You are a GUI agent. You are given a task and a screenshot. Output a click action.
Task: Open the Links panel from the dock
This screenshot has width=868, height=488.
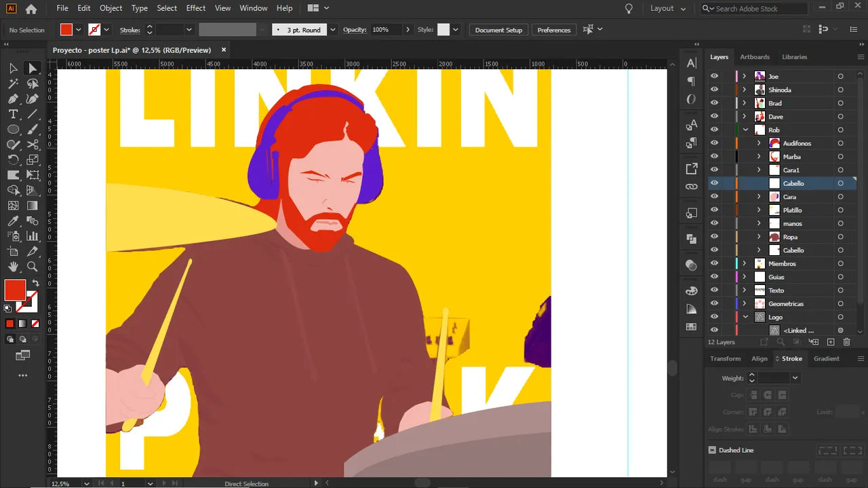(691, 187)
